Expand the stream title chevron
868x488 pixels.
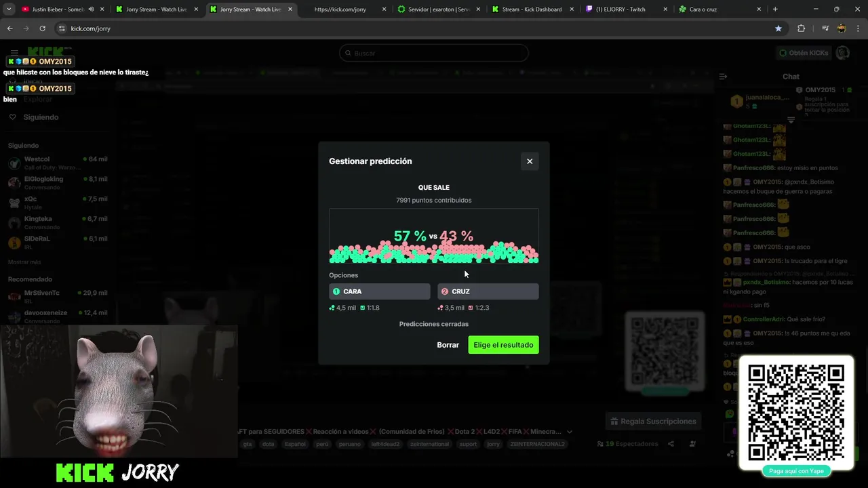click(x=570, y=432)
